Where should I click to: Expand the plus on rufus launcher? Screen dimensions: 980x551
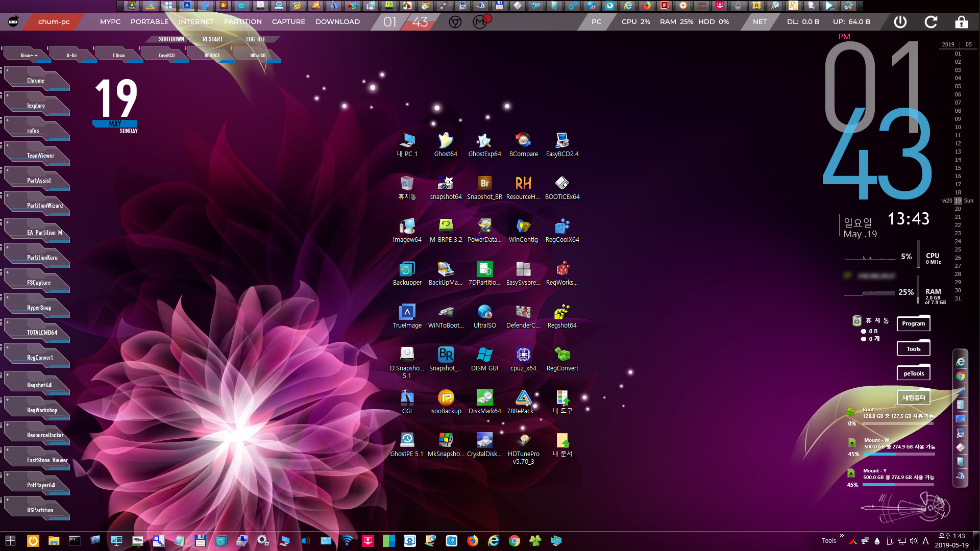tap(7, 120)
